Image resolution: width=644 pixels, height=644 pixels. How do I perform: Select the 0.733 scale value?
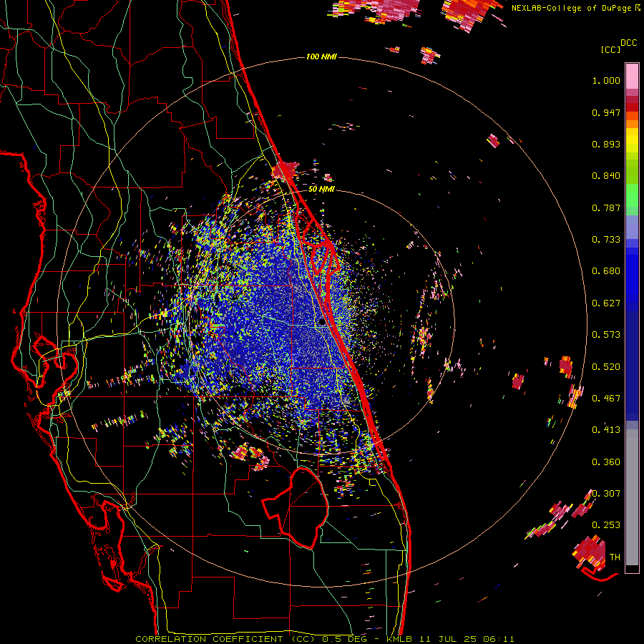[606, 240]
